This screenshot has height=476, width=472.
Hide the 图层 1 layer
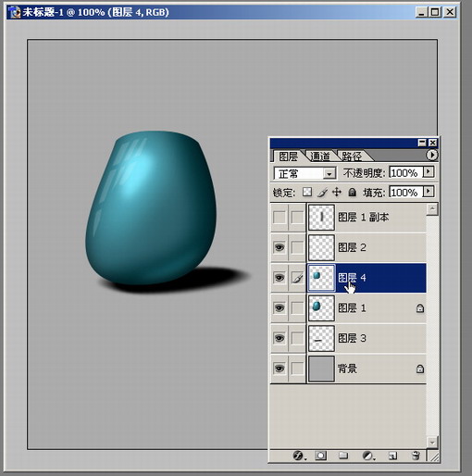(x=279, y=308)
